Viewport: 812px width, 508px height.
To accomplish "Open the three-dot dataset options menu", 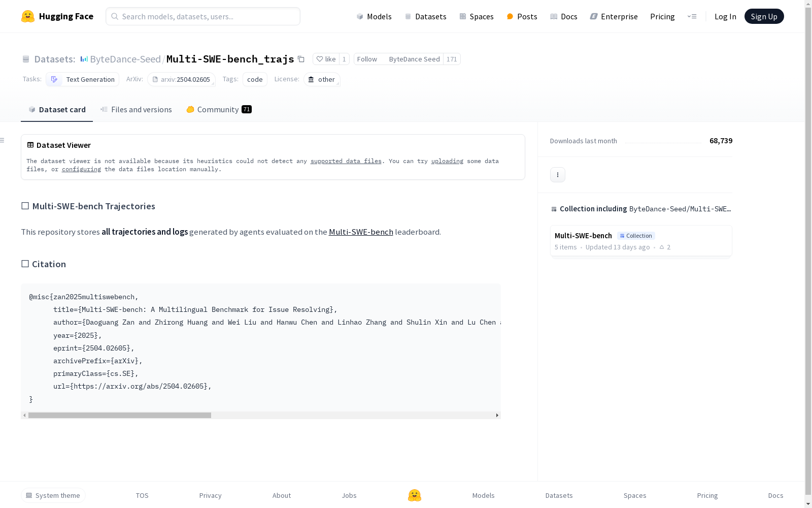I will click(x=558, y=175).
